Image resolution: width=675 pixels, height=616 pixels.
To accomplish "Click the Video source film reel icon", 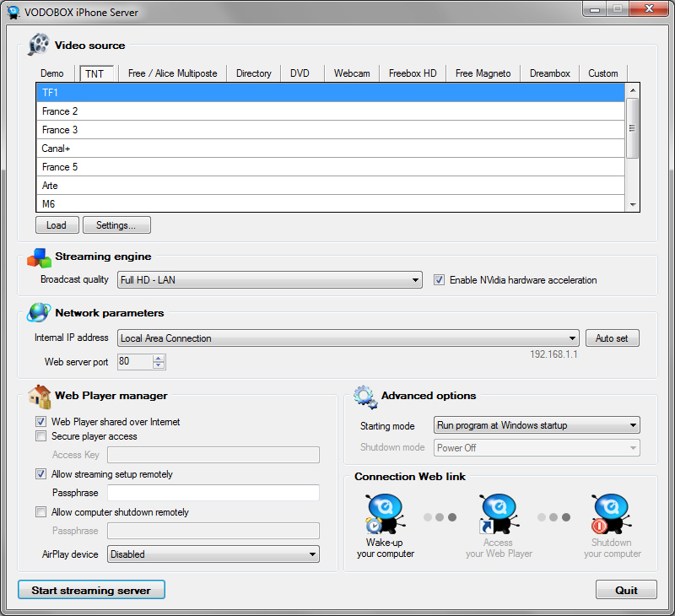I will [x=38, y=45].
